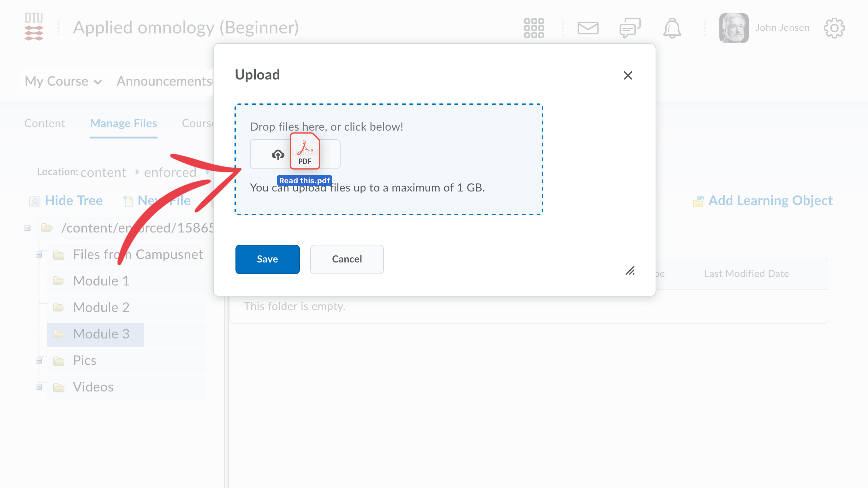Open the mail envelope icon
Viewport: 868px width, 488px height.
tap(588, 28)
